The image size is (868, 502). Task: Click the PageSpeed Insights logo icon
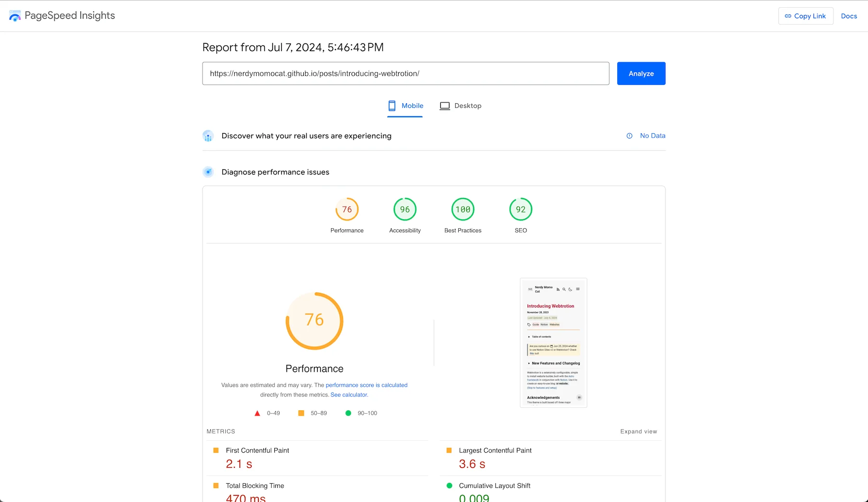point(15,16)
